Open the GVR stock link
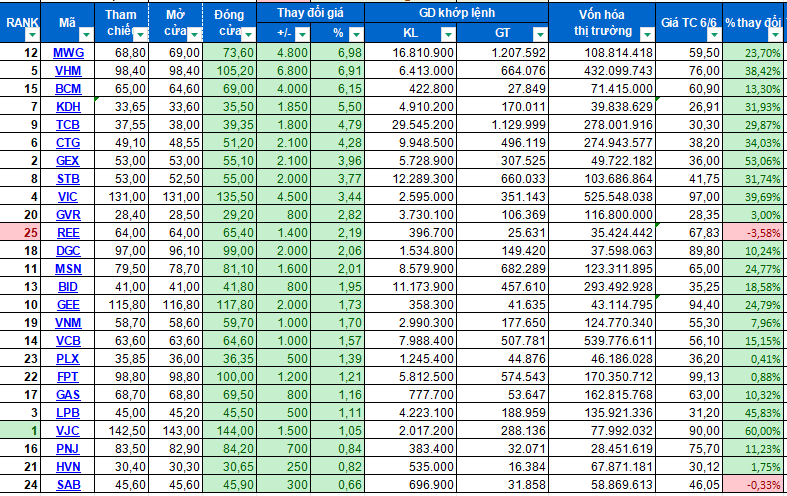Viewport: 787px width, 496px height. coord(68,215)
